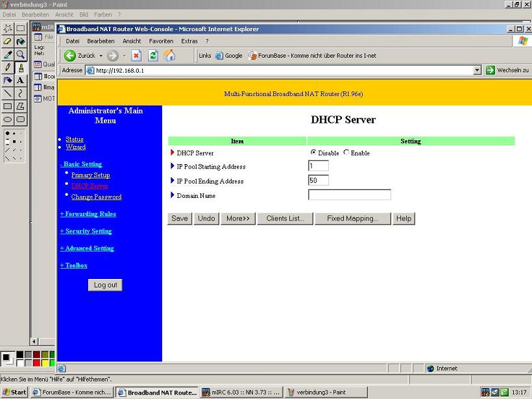Open Favoriten menu in Internet Explorer

161,41
